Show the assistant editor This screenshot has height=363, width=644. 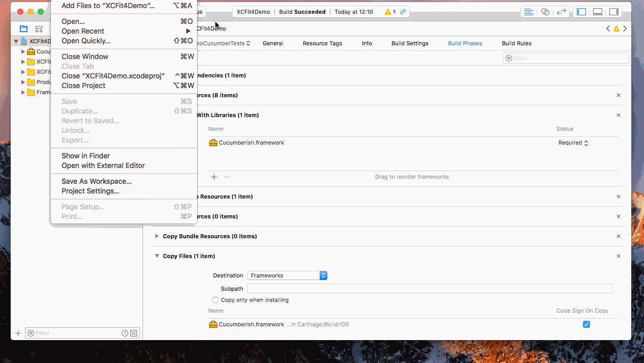(x=545, y=12)
